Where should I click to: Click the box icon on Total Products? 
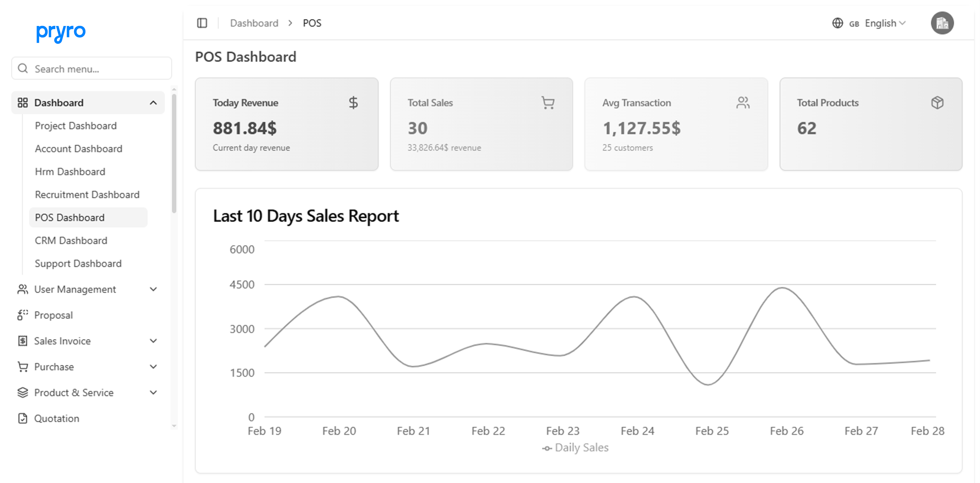[937, 103]
